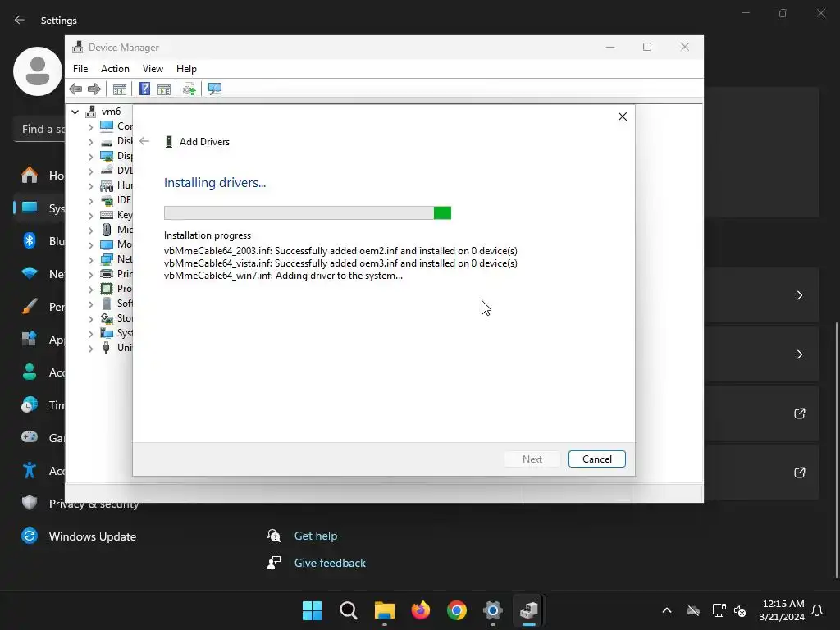840x630 pixels.
Task: Expand the DVD/CD-ROM drives category
Action: [x=90, y=171]
